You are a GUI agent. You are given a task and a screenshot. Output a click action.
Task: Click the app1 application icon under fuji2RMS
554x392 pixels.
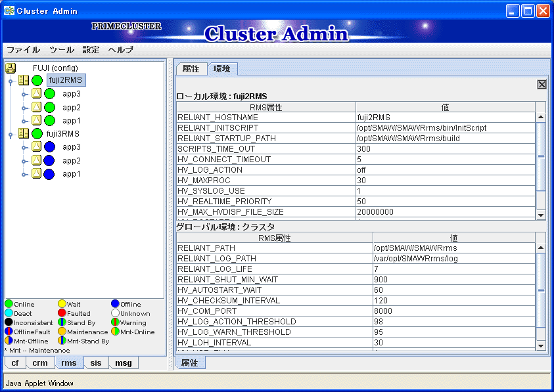pyautogui.click(x=36, y=120)
